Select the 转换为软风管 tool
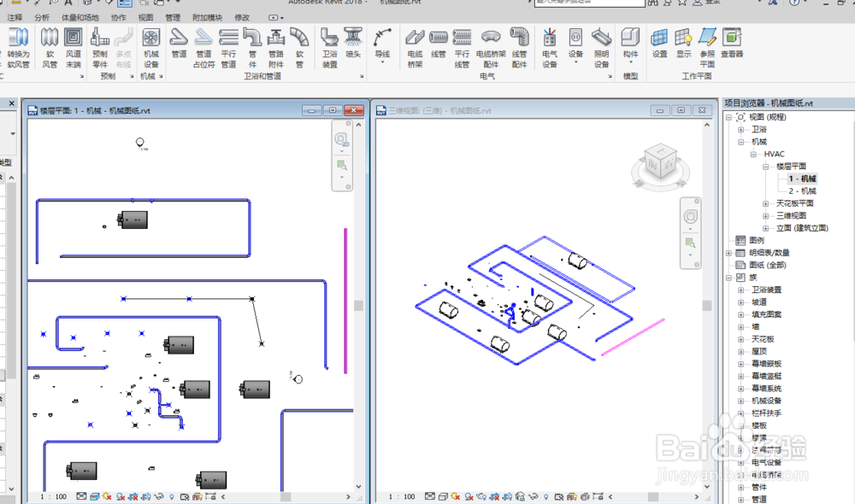 click(18, 48)
